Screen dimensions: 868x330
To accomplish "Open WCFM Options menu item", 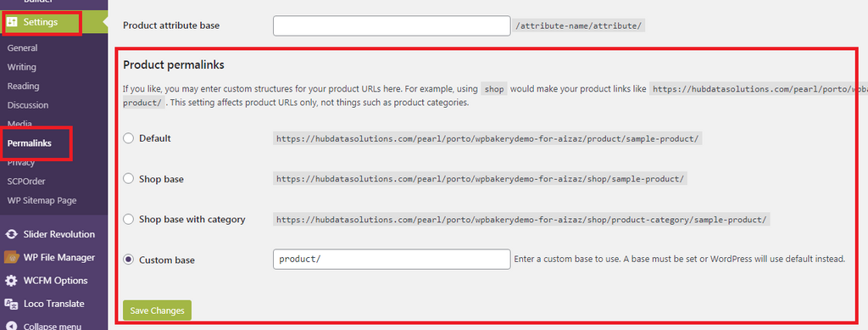I will click(x=55, y=281).
